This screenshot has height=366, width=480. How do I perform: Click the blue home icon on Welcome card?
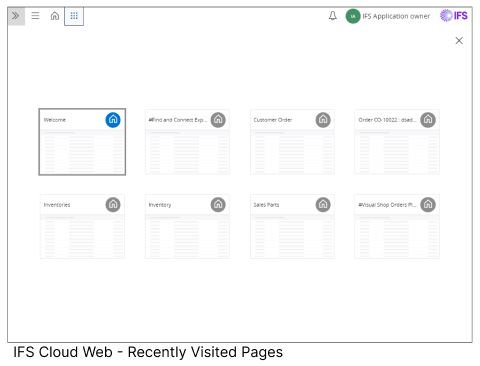point(113,120)
